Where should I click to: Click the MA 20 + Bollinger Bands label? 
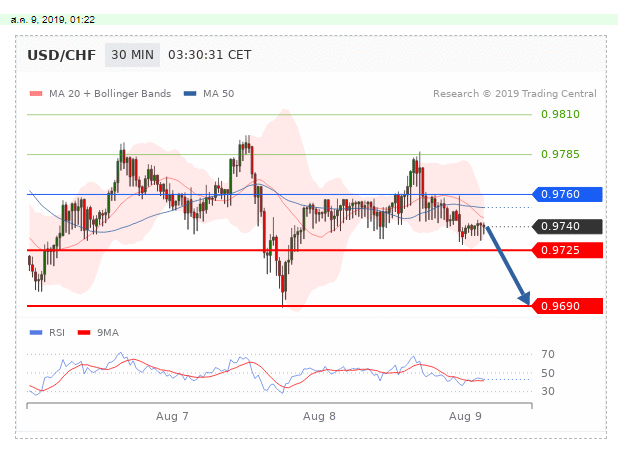(x=110, y=94)
